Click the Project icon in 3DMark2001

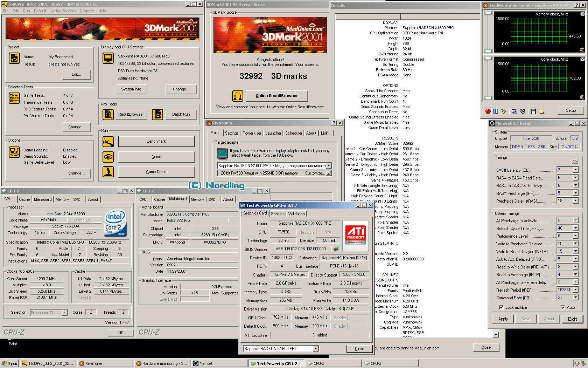tap(14, 58)
